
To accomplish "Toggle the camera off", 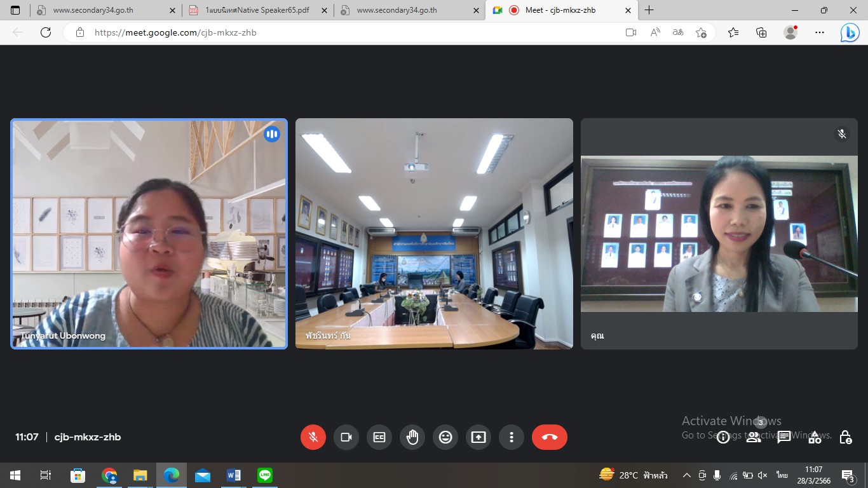I will pos(346,437).
